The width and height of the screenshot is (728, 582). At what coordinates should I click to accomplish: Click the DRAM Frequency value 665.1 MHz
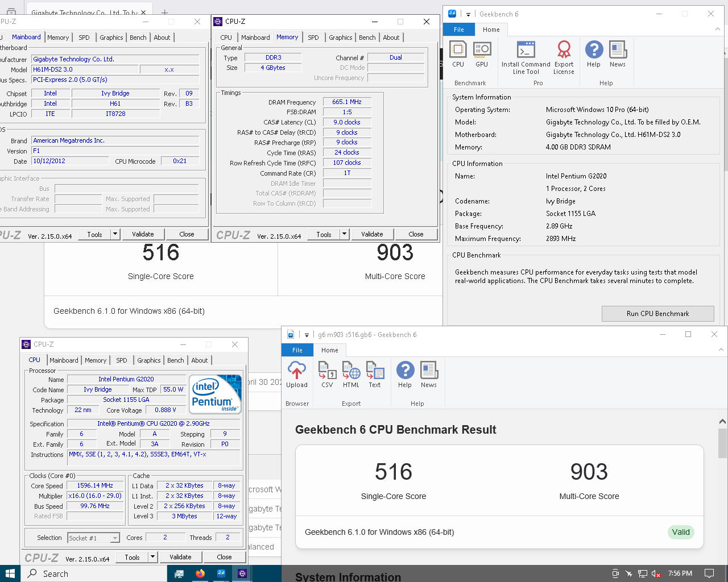click(347, 102)
